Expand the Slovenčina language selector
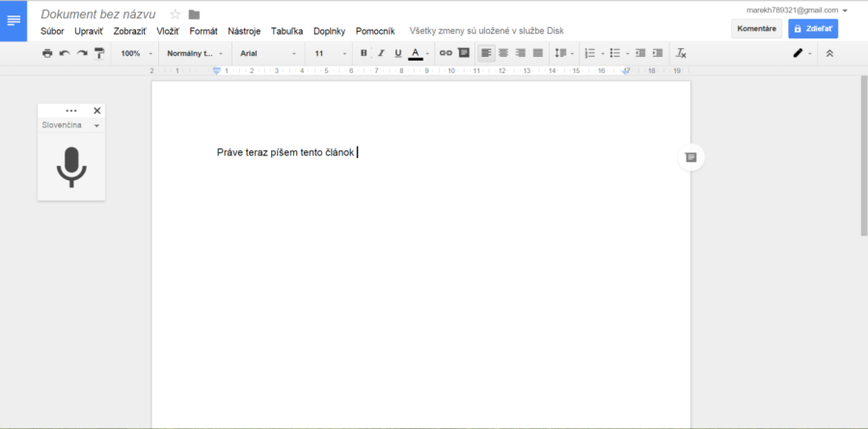The width and height of the screenshot is (868, 429). click(71, 125)
